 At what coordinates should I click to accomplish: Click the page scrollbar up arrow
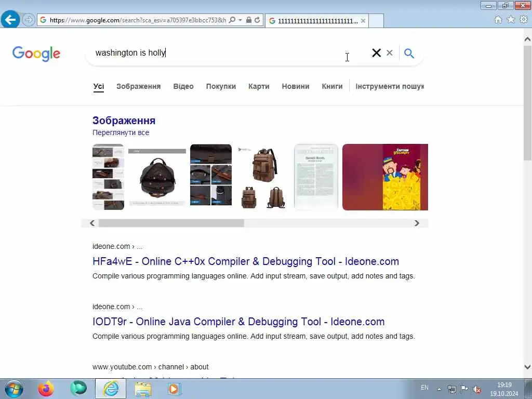click(x=527, y=39)
